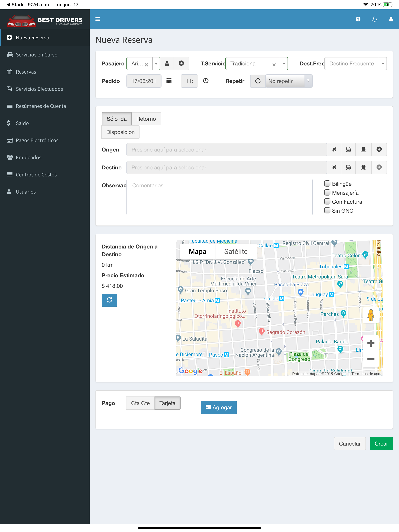399x532 pixels.
Task: Open Servicios Efectuados section
Action: (x=45, y=89)
